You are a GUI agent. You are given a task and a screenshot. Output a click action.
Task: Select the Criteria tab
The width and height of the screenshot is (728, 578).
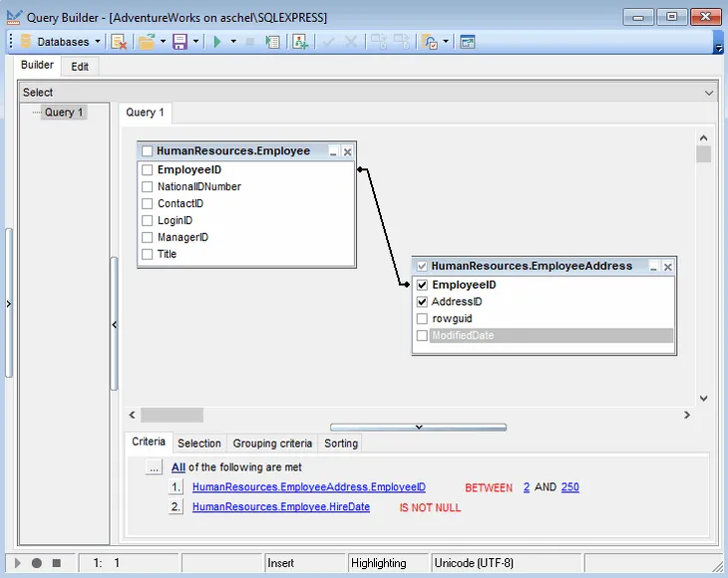click(149, 441)
